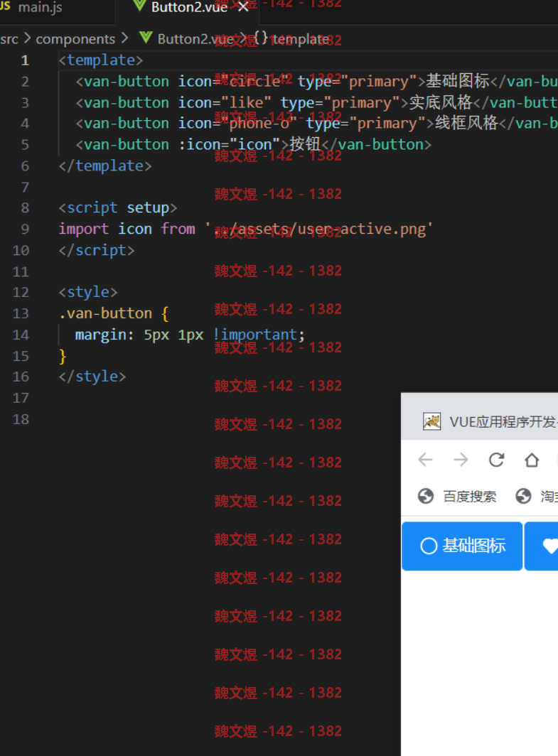Click the user-active.png import path

(318, 229)
